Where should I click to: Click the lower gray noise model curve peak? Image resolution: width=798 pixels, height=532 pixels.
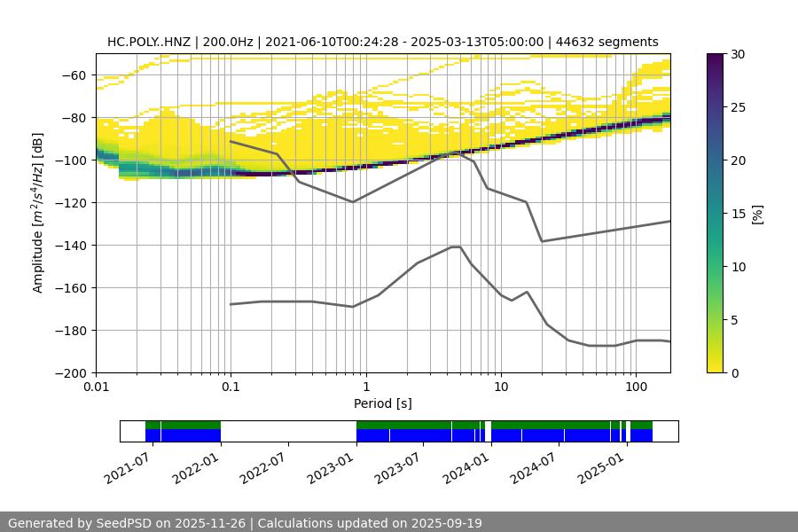coord(456,246)
